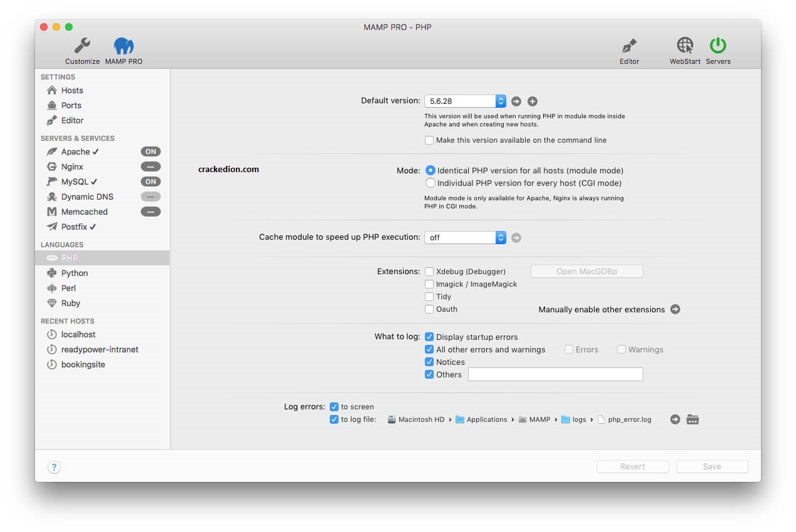Tick the Errors checkbox
796x532 pixels.
569,349
